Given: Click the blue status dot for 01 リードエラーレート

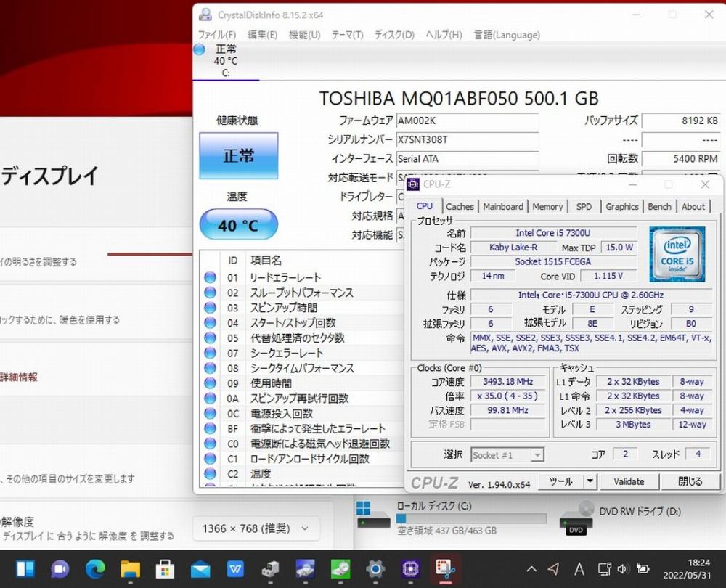Looking at the screenshot, I should (211, 277).
